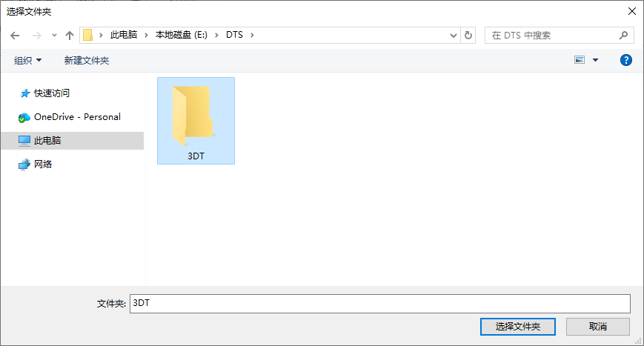This screenshot has height=346, width=644.
Task: Click 新建文件夹 to create folder
Action: point(87,61)
